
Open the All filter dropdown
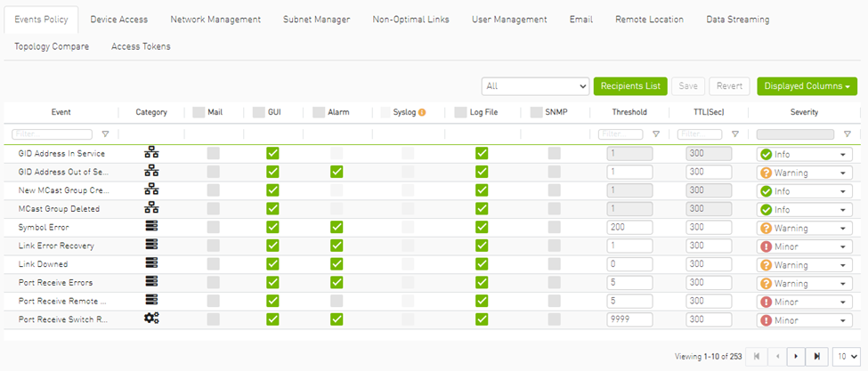(x=535, y=86)
